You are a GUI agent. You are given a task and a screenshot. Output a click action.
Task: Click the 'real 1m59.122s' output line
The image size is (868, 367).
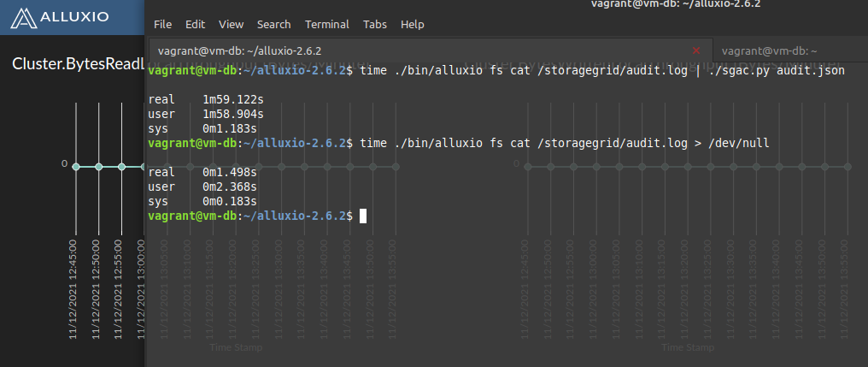[206, 100]
